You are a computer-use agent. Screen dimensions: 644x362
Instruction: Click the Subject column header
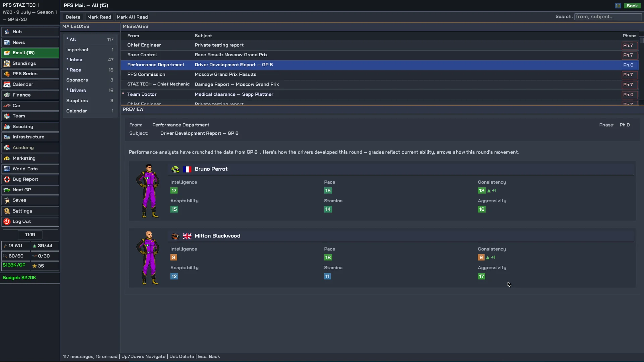pyautogui.click(x=203, y=36)
